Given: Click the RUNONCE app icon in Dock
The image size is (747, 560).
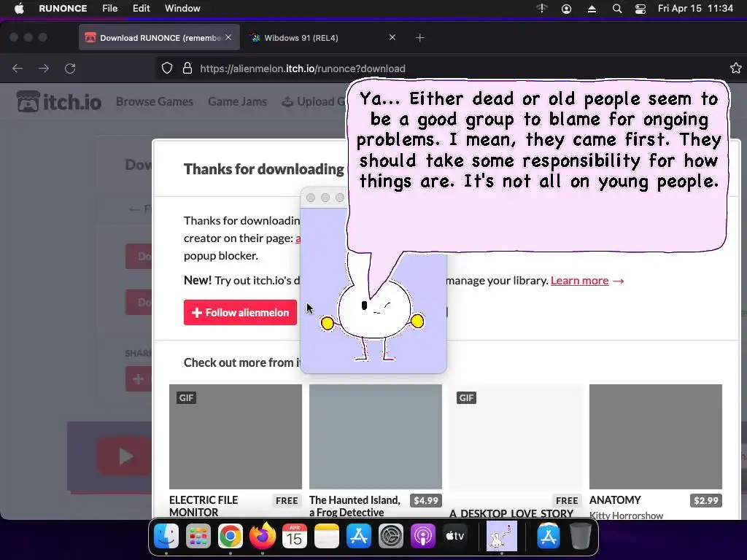Looking at the screenshot, I should coord(501,536).
